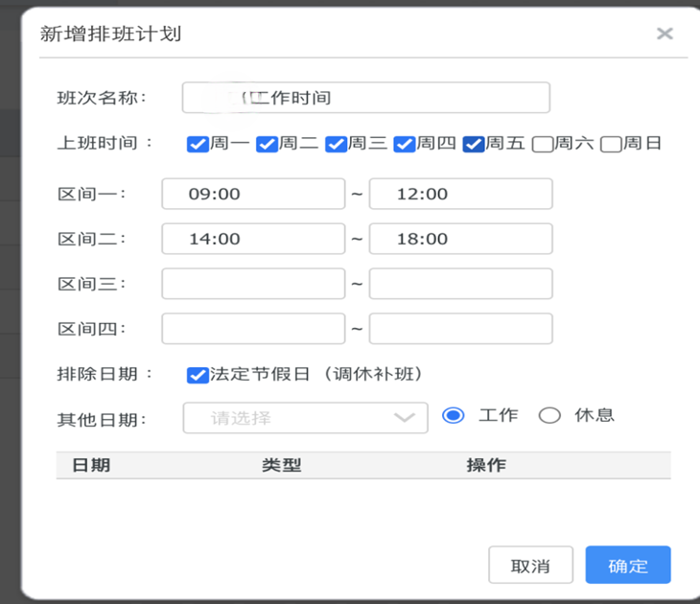This screenshot has height=604, width=700.
Task: Toggle the 周四 checkbox
Action: click(x=405, y=144)
